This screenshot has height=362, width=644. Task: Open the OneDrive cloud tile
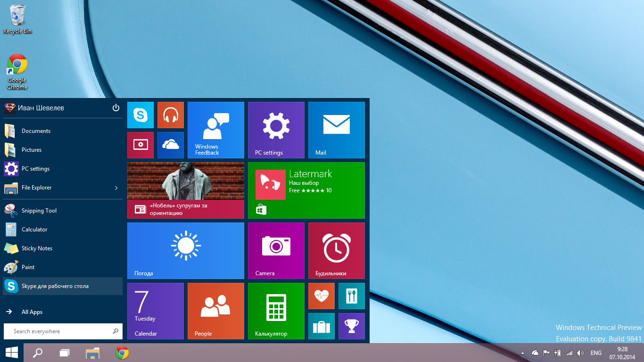170,145
